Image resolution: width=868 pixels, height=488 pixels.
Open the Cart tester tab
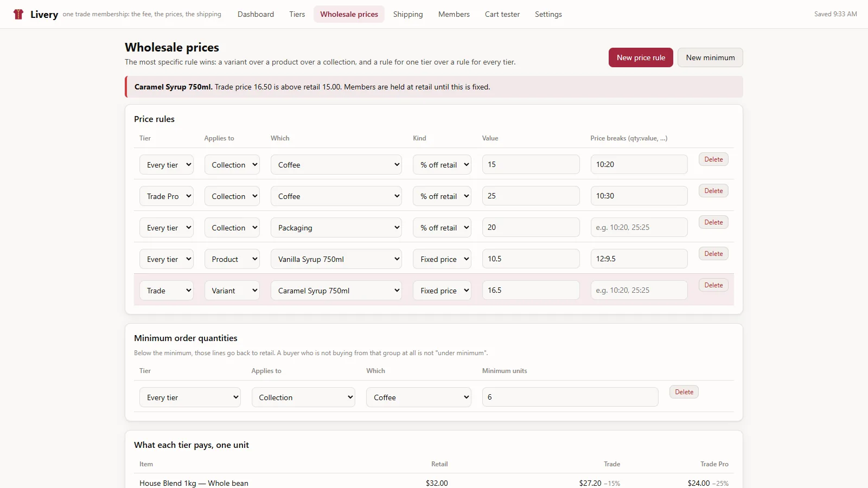click(502, 14)
